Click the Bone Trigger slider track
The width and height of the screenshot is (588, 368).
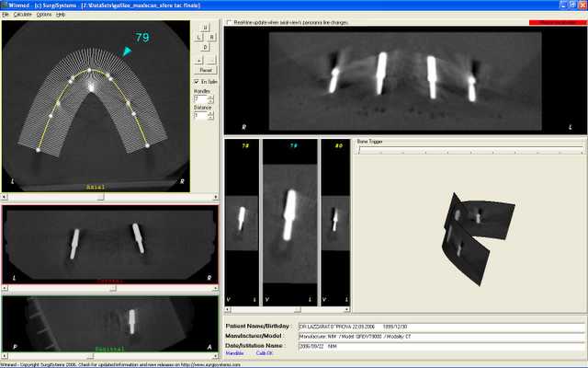tap(470, 150)
